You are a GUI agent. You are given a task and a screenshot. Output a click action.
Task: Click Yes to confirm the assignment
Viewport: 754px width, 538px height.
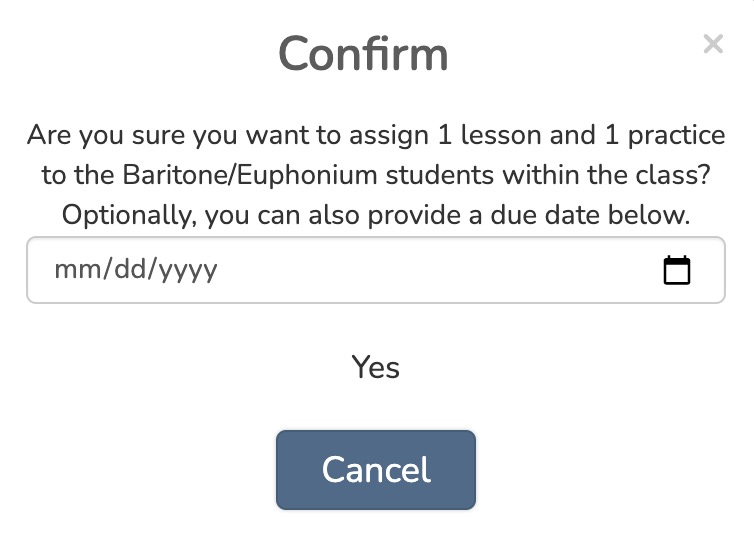pyautogui.click(x=376, y=367)
